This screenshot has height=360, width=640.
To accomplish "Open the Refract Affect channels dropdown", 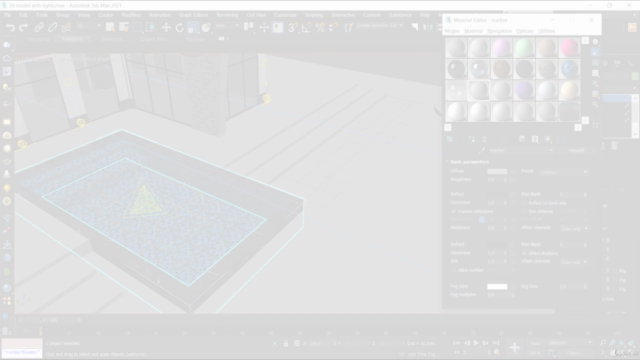I will (x=573, y=262).
